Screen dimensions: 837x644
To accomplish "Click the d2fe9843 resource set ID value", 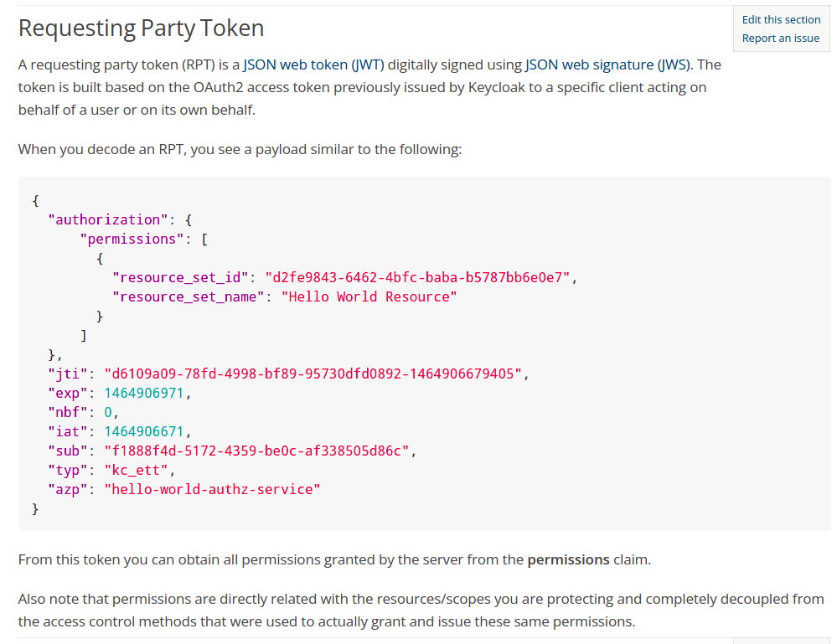I will pyautogui.click(x=419, y=277).
